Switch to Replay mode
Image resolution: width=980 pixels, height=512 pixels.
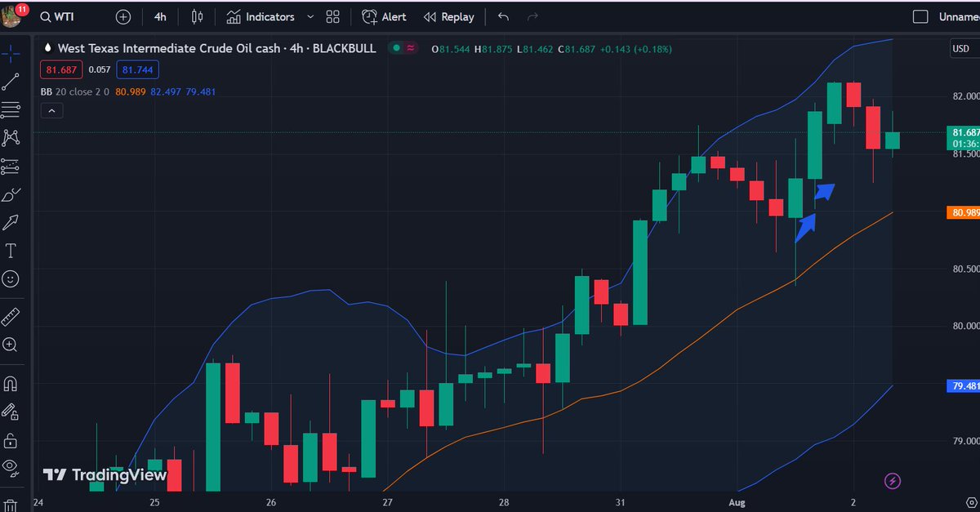tap(448, 16)
